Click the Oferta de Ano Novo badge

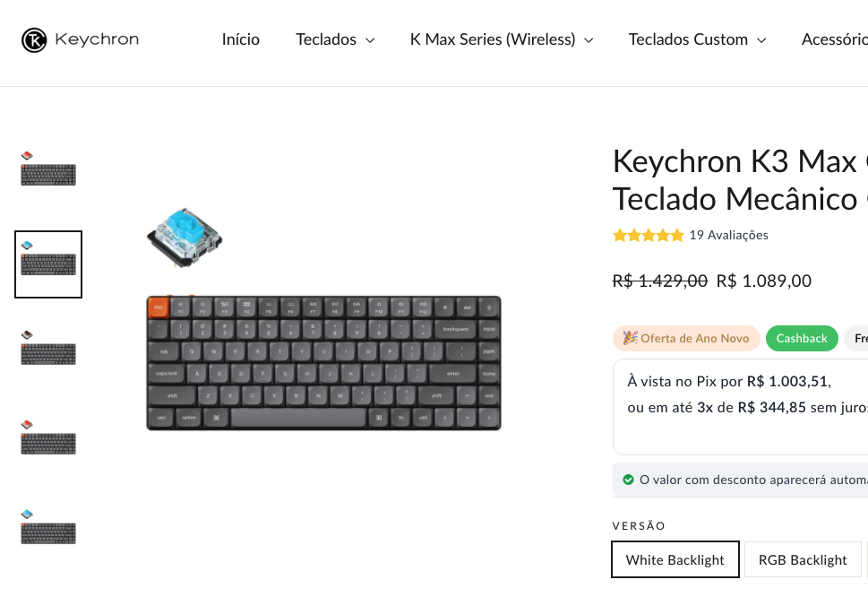pyautogui.click(x=686, y=339)
